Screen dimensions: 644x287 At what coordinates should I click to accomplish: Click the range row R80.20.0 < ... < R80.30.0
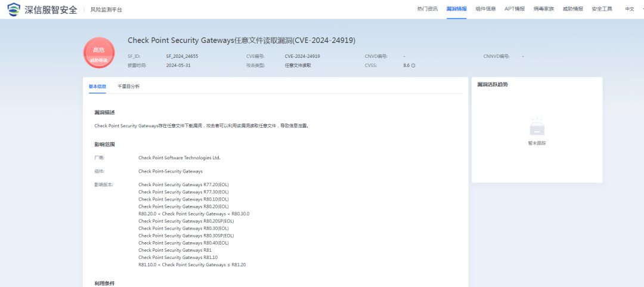point(194,214)
